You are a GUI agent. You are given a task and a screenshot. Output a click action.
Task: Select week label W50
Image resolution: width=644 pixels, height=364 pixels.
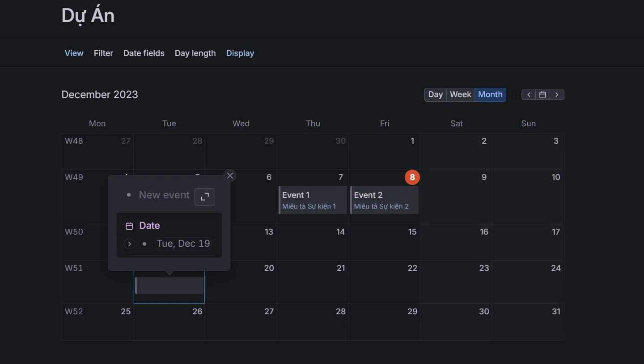click(74, 232)
